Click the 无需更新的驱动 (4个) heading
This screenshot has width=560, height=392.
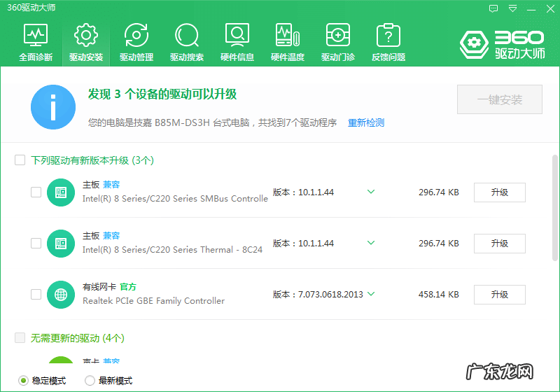(x=78, y=338)
